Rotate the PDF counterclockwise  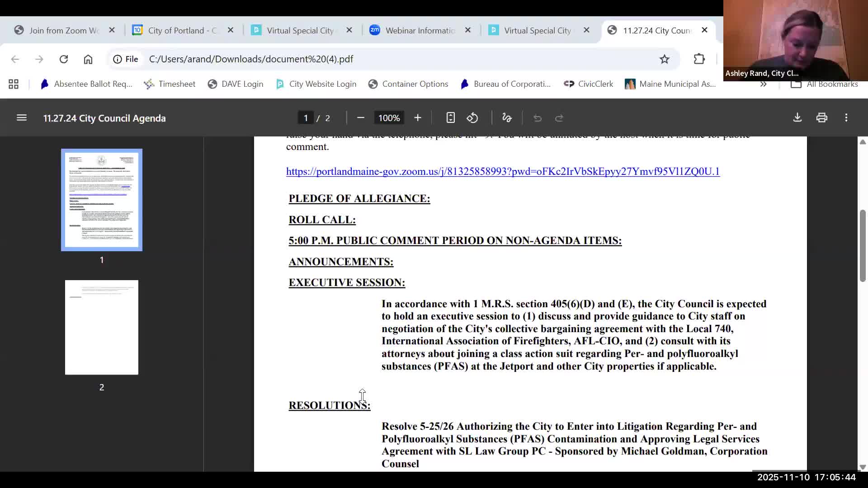(x=472, y=118)
